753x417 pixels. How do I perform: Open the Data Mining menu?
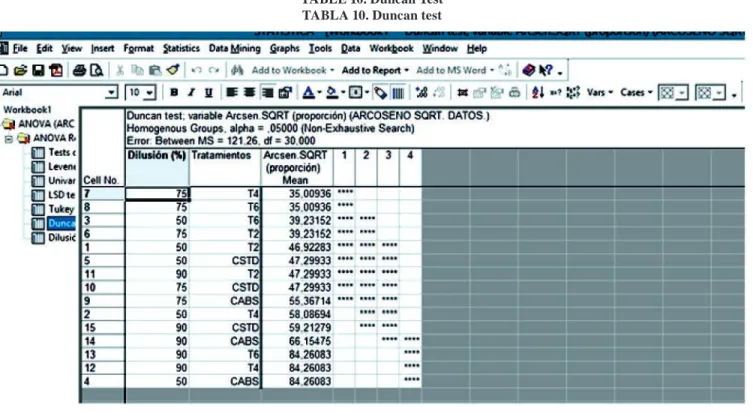(234, 49)
